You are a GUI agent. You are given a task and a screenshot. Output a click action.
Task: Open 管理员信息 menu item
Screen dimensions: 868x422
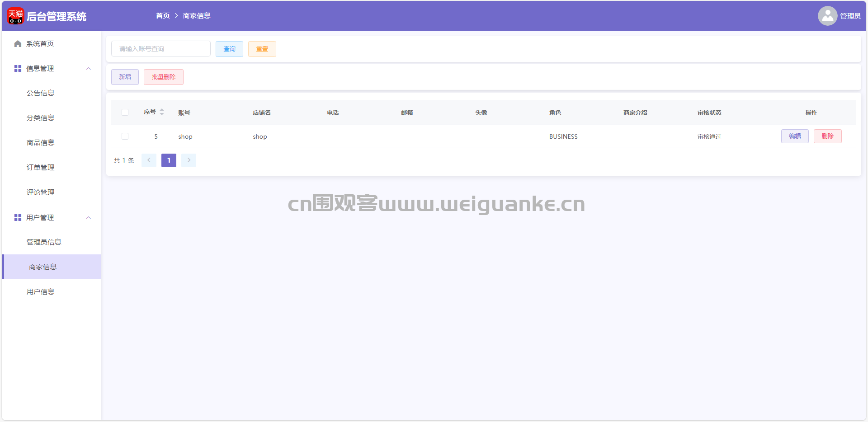[52, 242]
